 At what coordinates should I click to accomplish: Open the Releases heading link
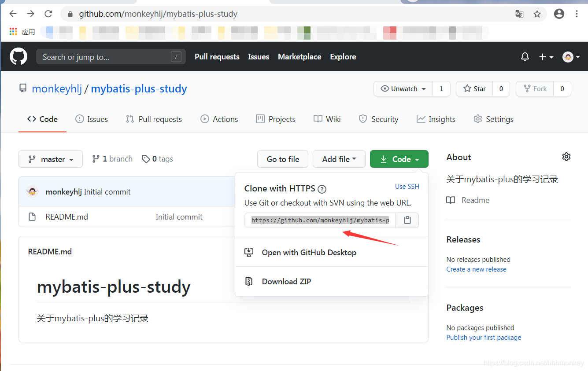coord(463,239)
